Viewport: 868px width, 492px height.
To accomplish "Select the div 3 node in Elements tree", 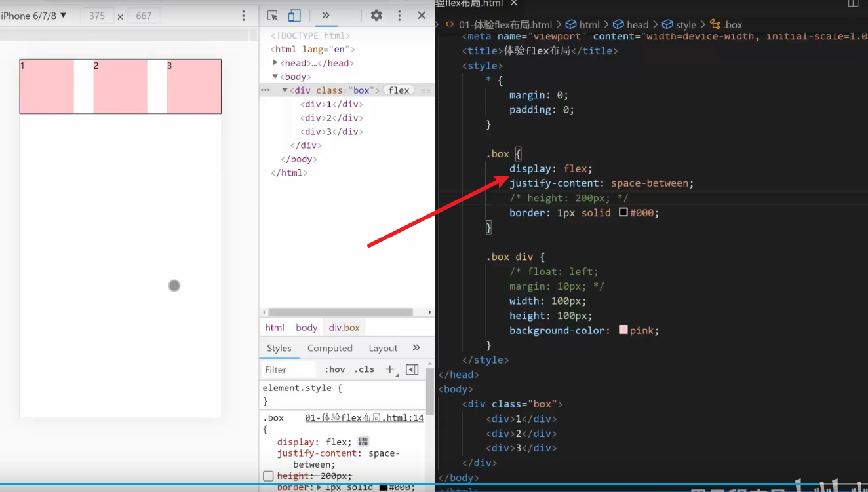I will point(331,132).
